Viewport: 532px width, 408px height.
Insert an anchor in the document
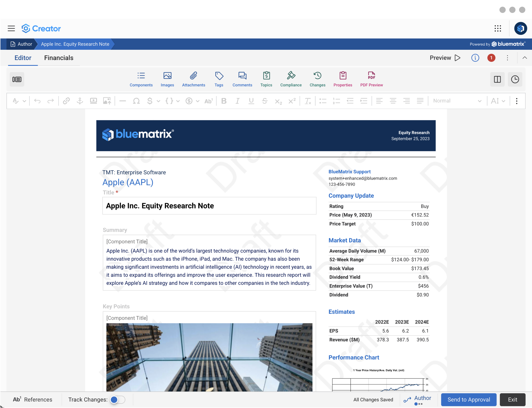80,101
